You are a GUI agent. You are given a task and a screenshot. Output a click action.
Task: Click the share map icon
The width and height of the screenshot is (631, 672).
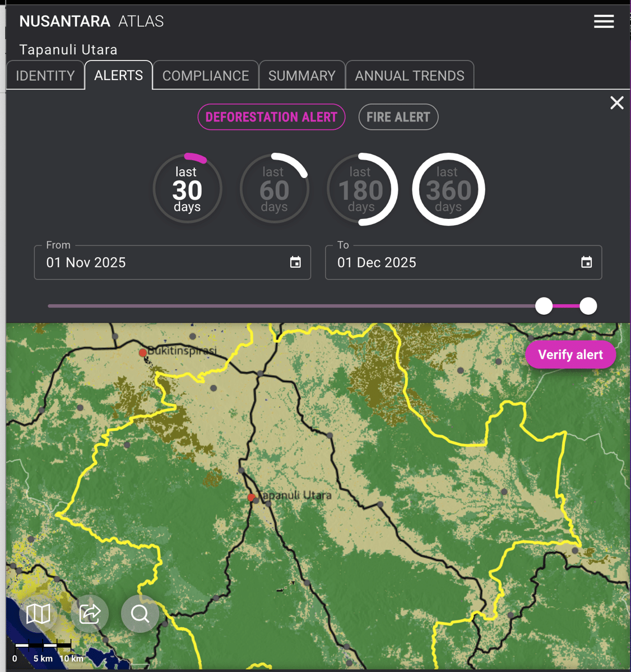[x=89, y=614]
